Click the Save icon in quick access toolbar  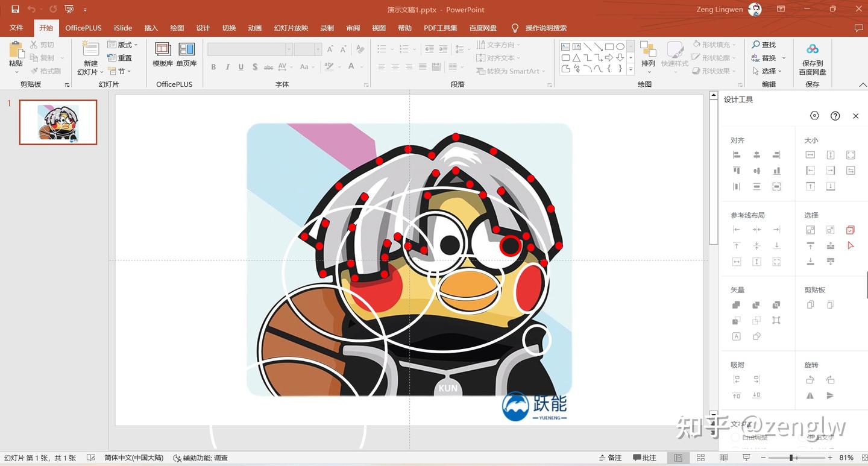(15, 9)
